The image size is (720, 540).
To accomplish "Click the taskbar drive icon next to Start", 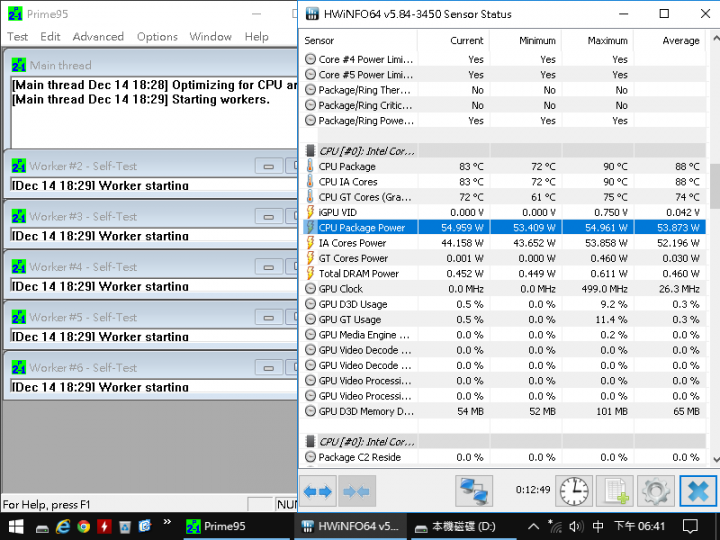I will click(42, 528).
